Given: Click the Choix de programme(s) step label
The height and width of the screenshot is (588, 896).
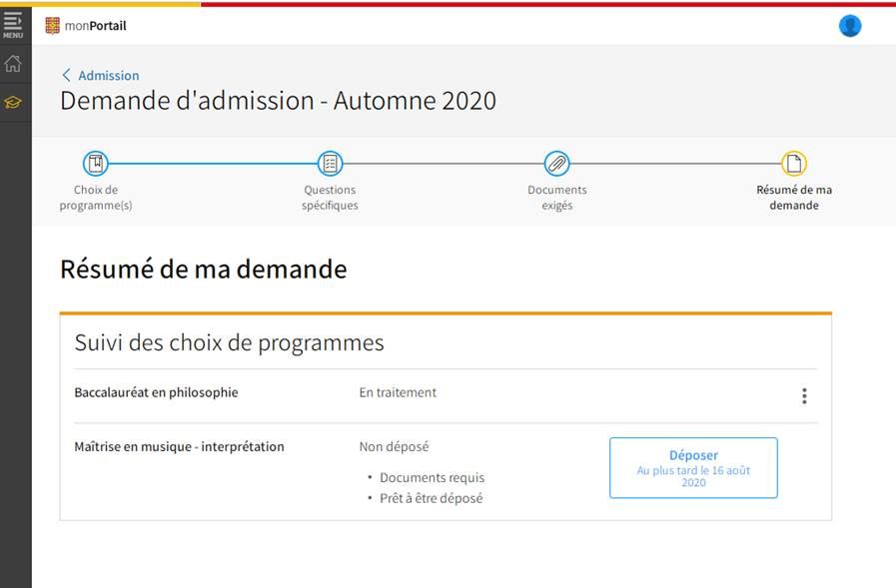Looking at the screenshot, I should [x=96, y=198].
